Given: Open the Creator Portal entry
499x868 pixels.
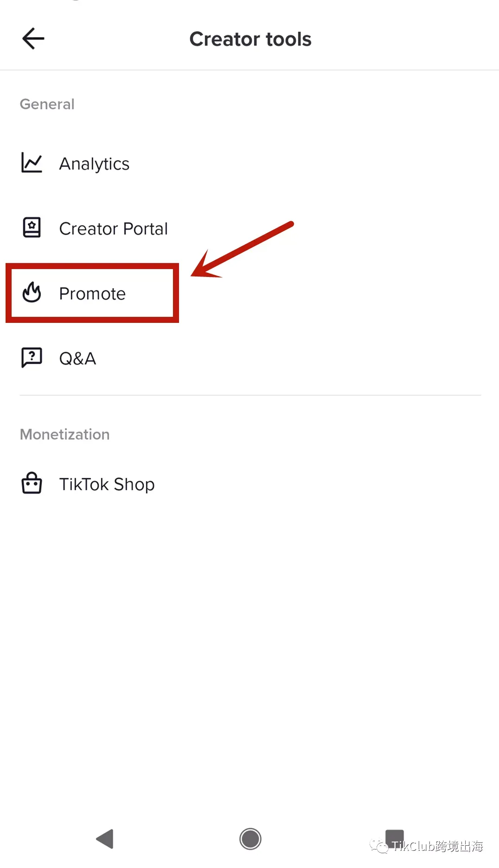Looking at the screenshot, I should [x=249, y=228].
